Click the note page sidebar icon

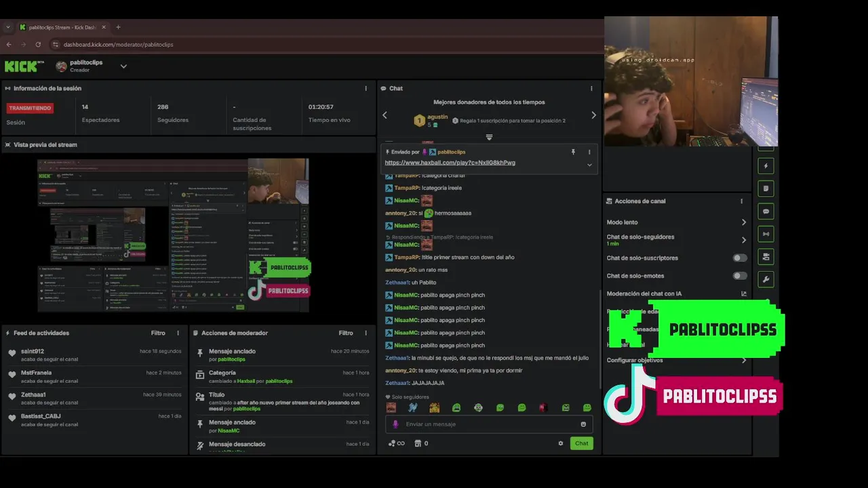click(766, 188)
